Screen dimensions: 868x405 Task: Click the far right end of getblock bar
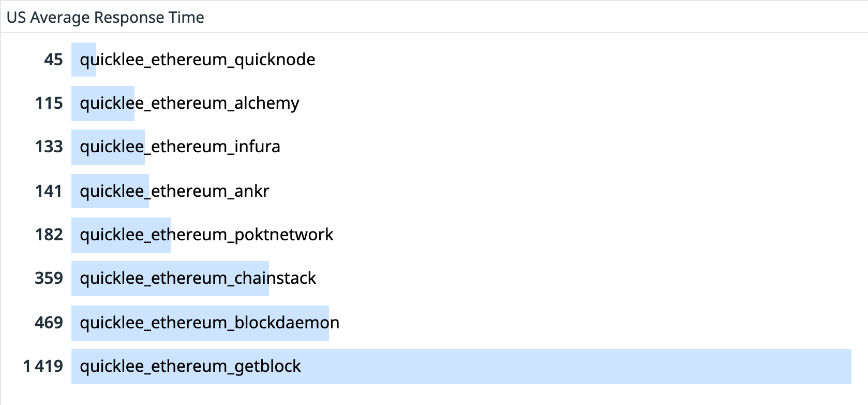[x=847, y=367]
